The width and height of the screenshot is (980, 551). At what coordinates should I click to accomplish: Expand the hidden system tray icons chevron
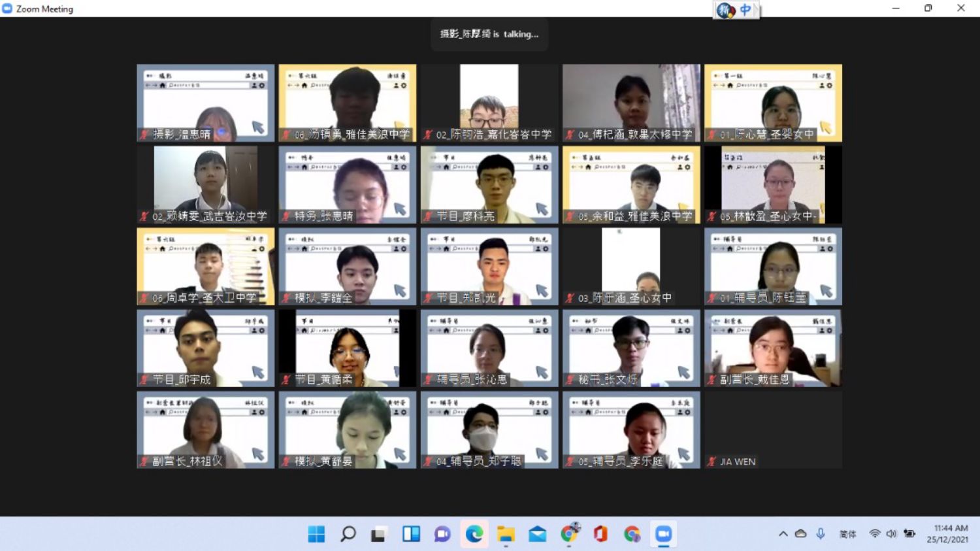click(x=783, y=534)
